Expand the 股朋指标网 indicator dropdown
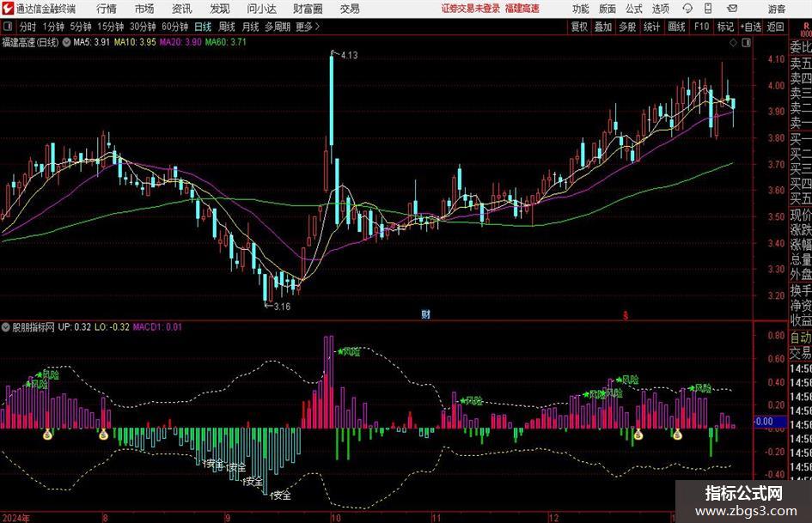812x523 pixels. 6,327
